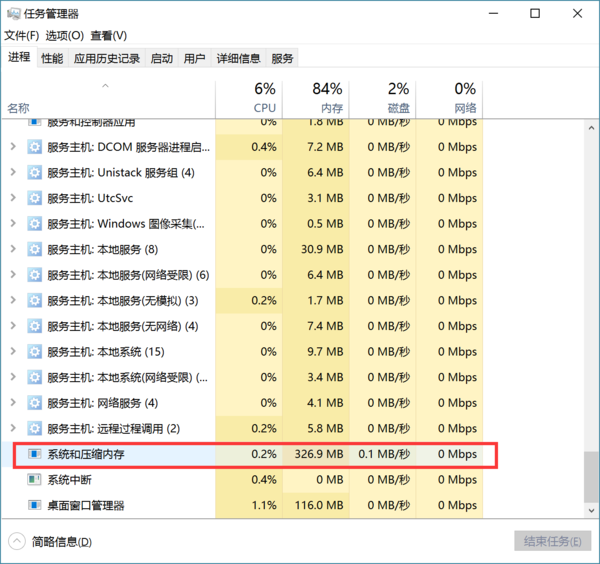Click gear icon of 服务主机: 本地服务 (8)
The image size is (600, 564).
coord(34,249)
